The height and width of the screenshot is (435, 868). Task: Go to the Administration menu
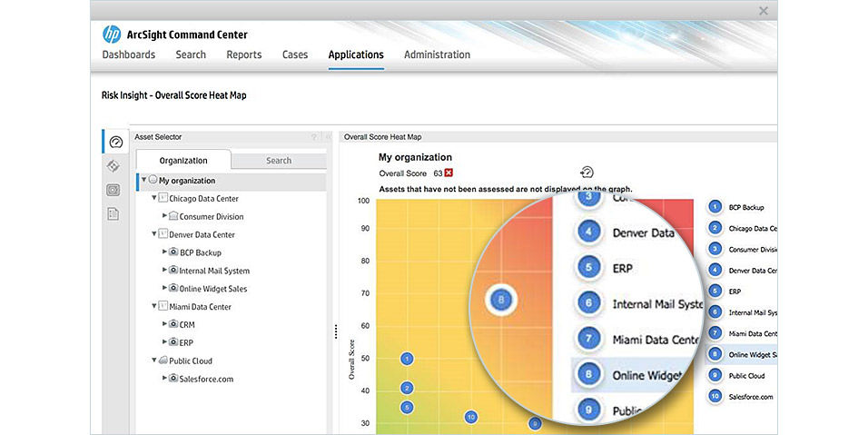pyautogui.click(x=437, y=54)
